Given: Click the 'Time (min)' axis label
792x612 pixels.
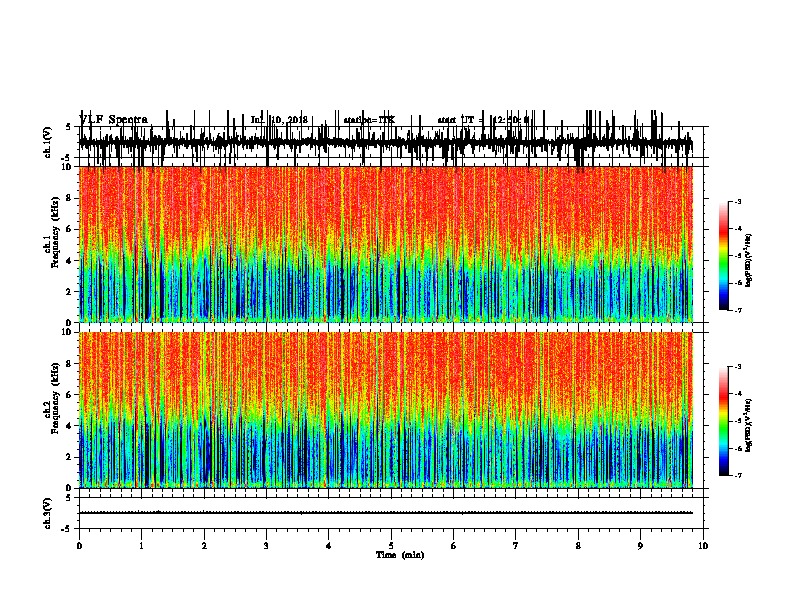Looking at the screenshot, I should point(400,555).
